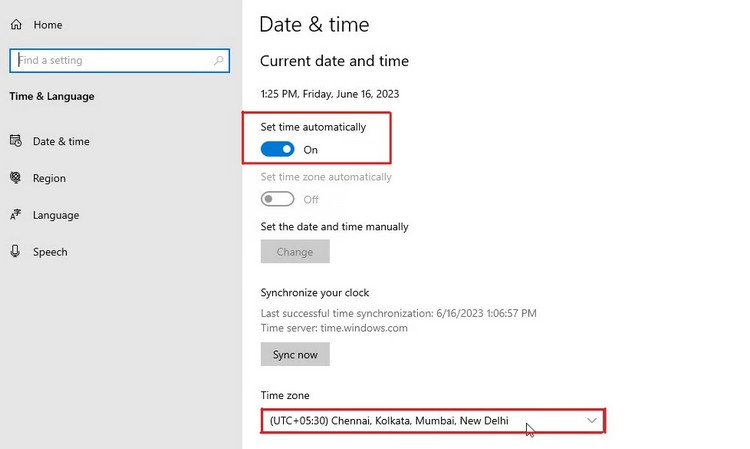Screen dimensions: 750x449
Task: Open Date & time settings page
Action: (x=61, y=141)
